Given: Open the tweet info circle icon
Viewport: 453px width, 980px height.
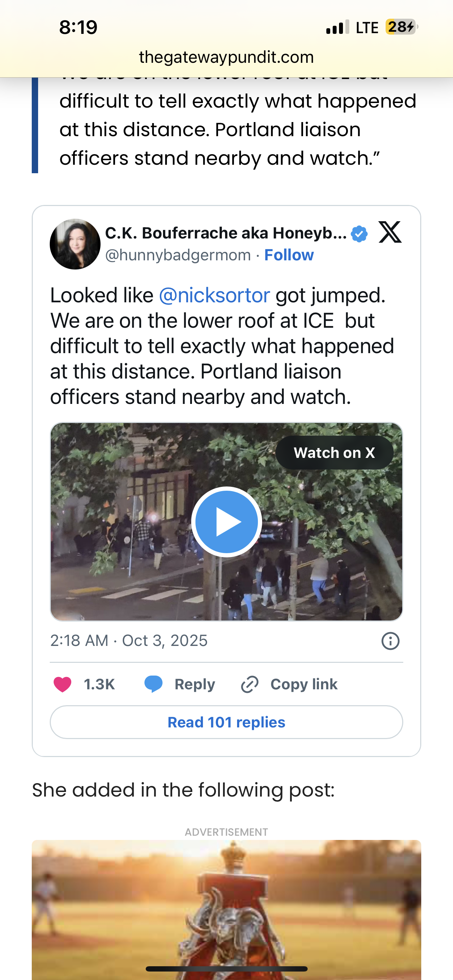Looking at the screenshot, I should 390,641.
